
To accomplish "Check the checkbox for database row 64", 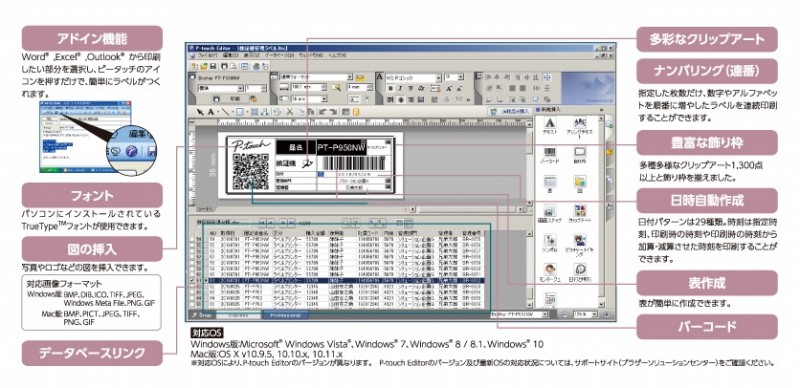I will point(192,299).
